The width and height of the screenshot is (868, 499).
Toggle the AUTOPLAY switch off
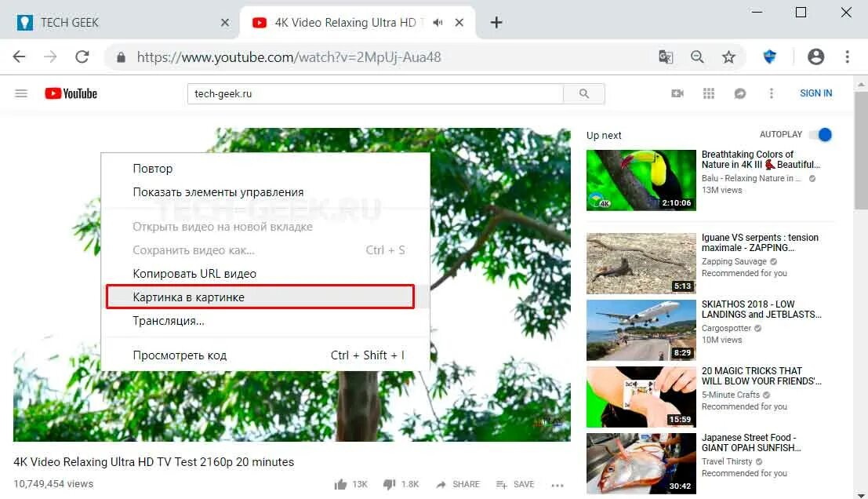[x=822, y=135]
